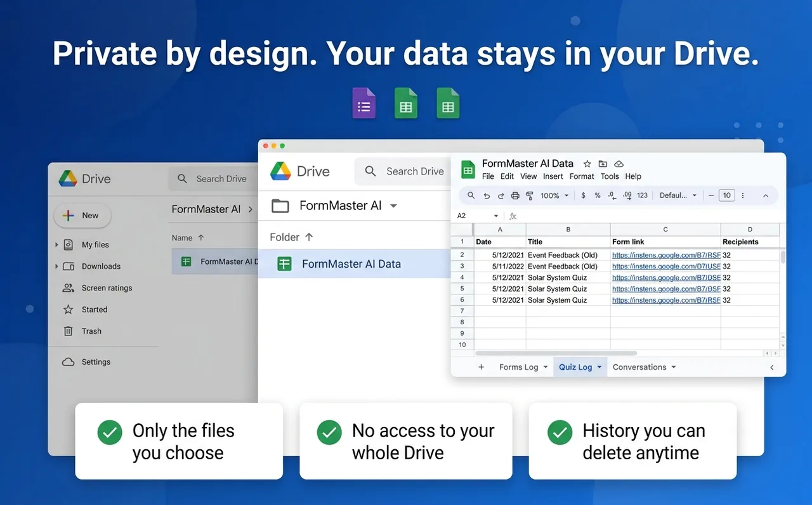Print the FormMaster AI Data spreadsheet

coord(515,195)
